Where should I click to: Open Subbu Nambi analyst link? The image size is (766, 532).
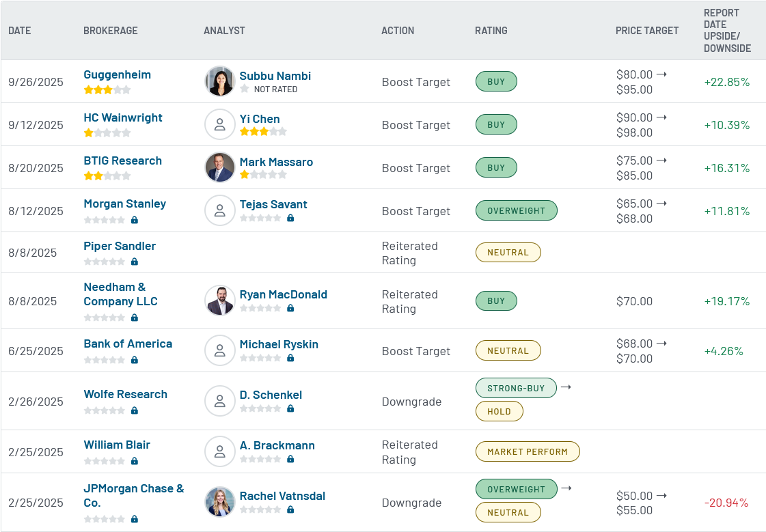[275, 76]
